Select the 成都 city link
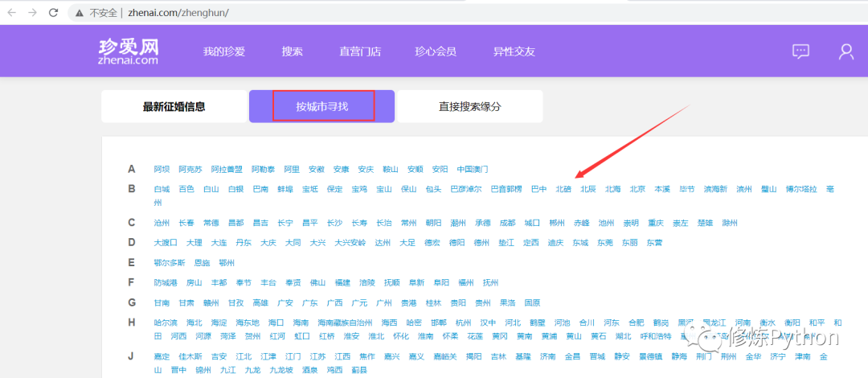Screen dimensions: 868x378 [x=507, y=223]
